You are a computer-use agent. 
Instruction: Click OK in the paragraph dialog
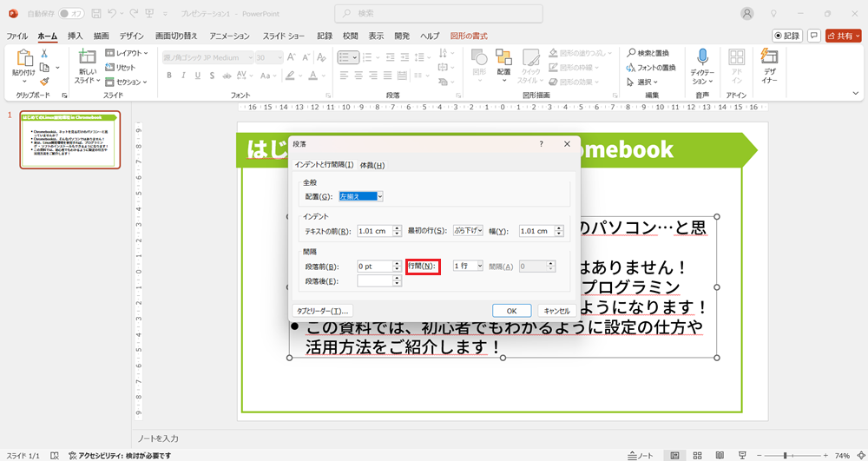511,311
